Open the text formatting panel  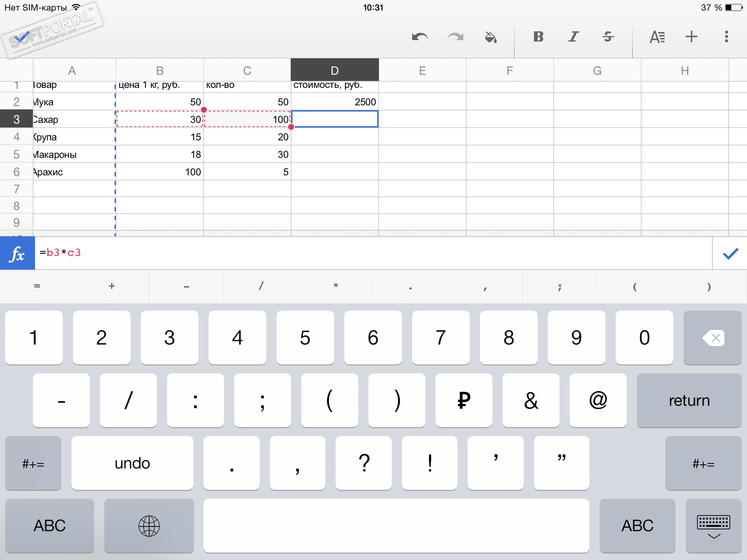coord(657,37)
